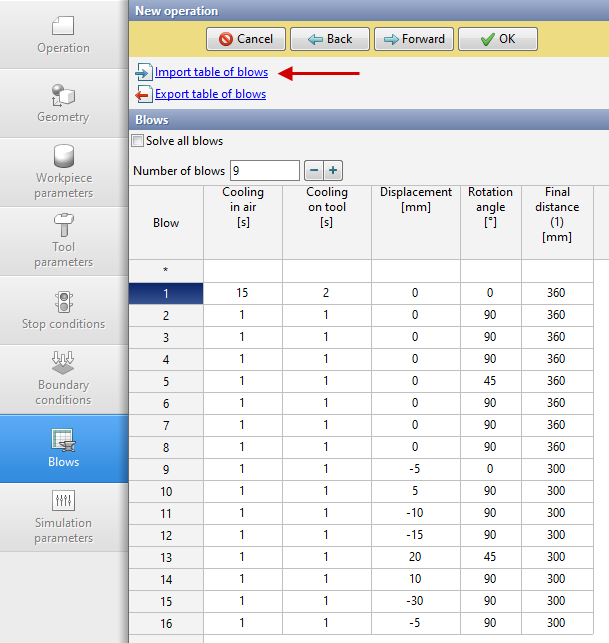Open the Operation sidebar section
This screenshot has height=643, width=609.
(x=63, y=34)
